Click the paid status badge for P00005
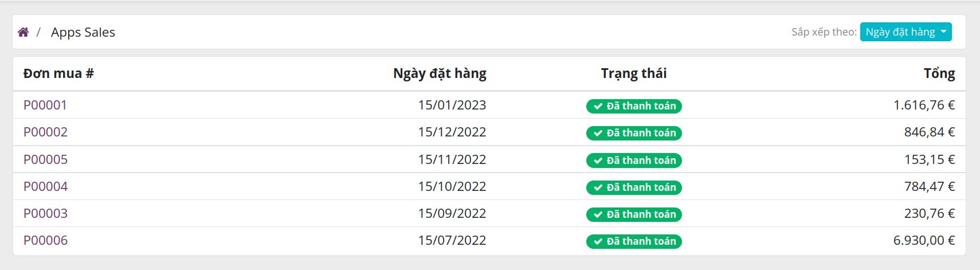 (634, 161)
